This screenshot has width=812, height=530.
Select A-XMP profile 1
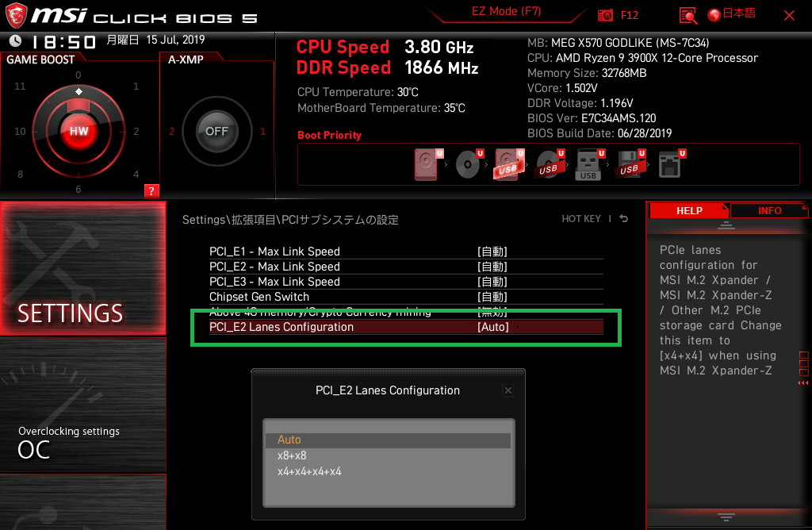coord(262,132)
